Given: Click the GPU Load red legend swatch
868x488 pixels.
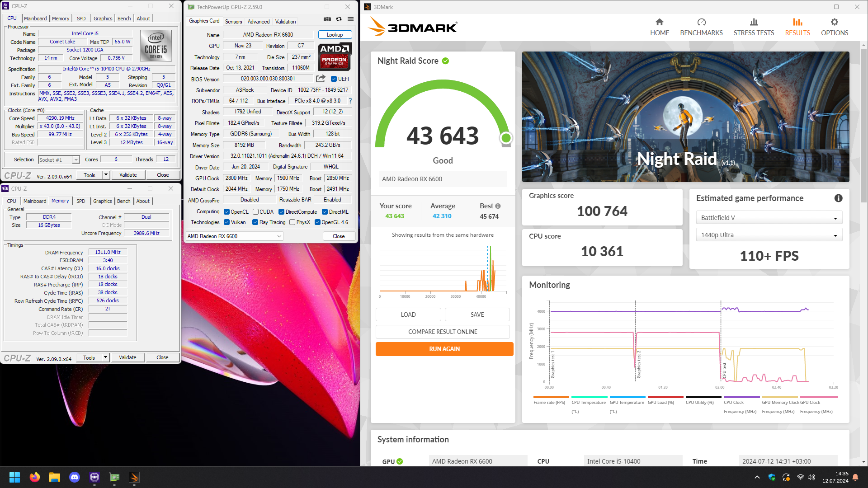Looking at the screenshot, I should pos(665,397).
